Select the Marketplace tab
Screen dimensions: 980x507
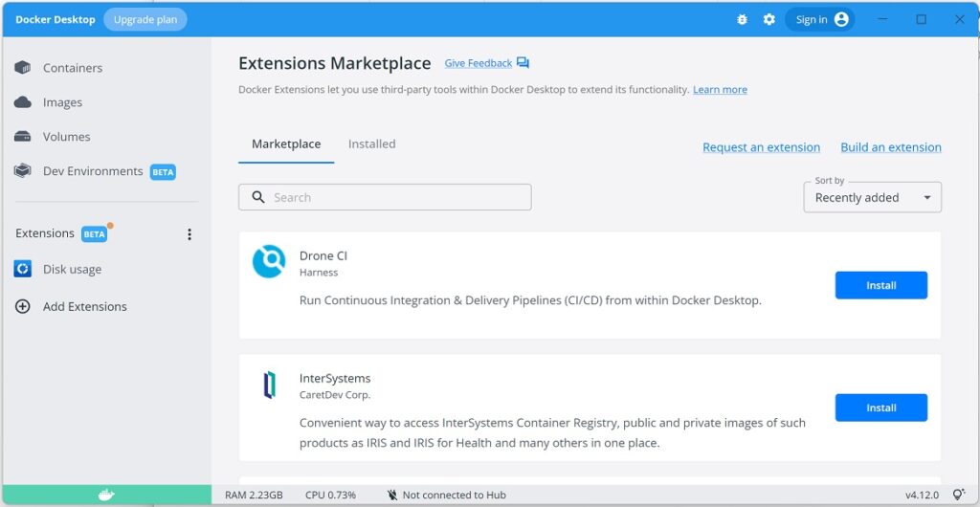(x=286, y=144)
